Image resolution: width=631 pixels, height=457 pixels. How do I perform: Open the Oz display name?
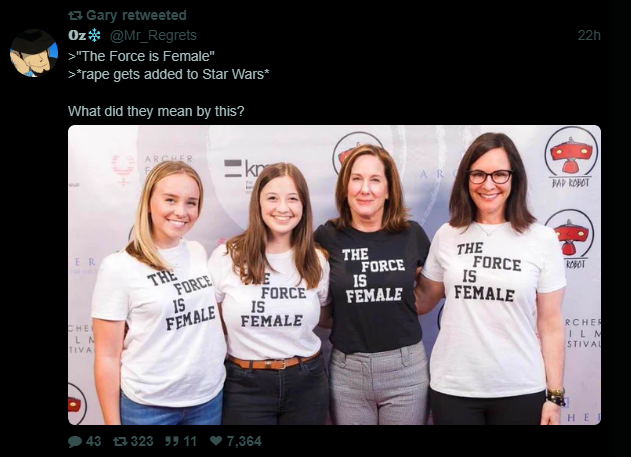(x=77, y=35)
